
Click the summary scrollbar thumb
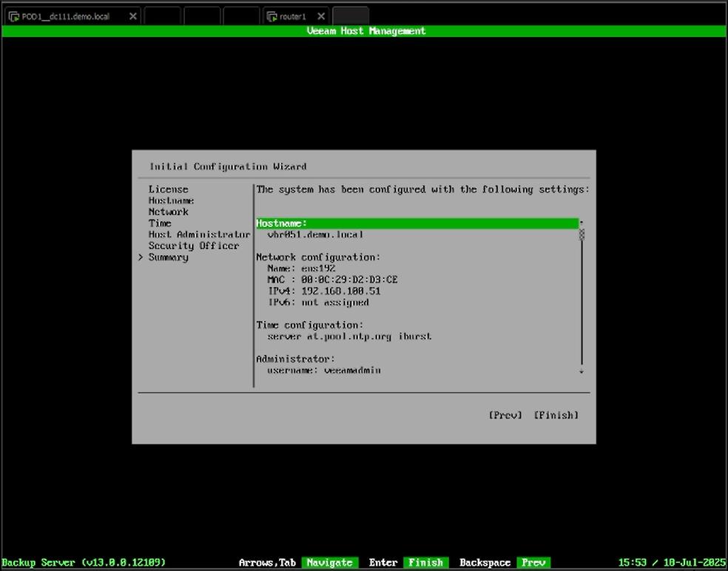582,234
